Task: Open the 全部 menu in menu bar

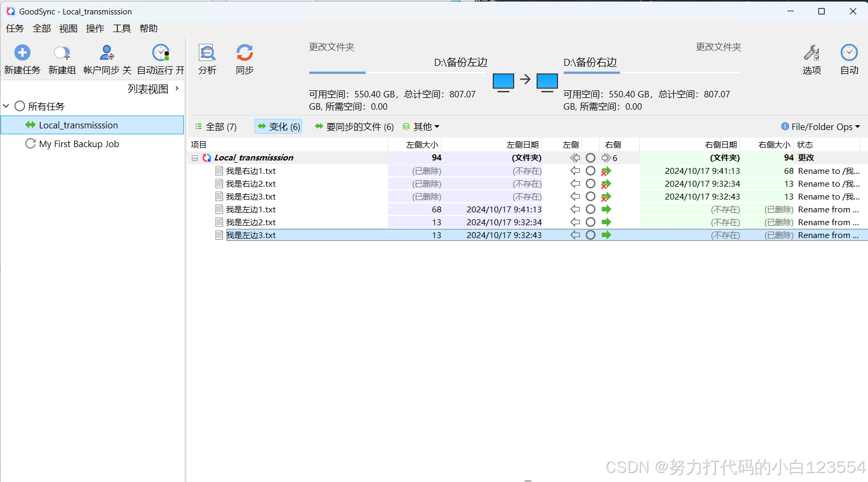Action: 42,28
